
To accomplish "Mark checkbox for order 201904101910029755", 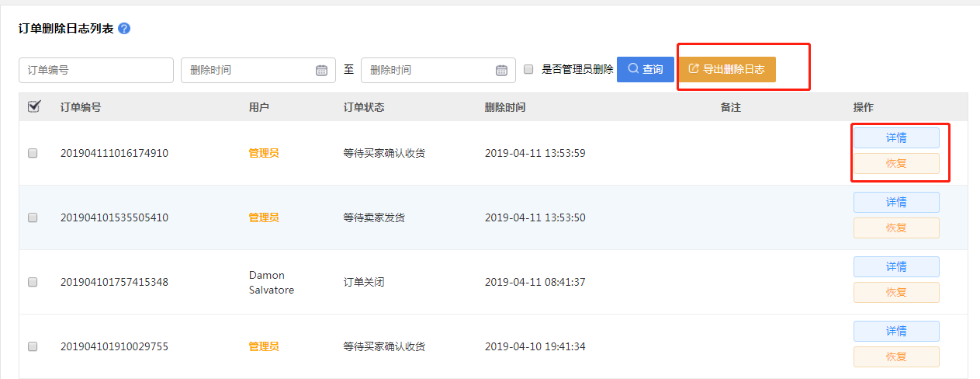I will 33,347.
